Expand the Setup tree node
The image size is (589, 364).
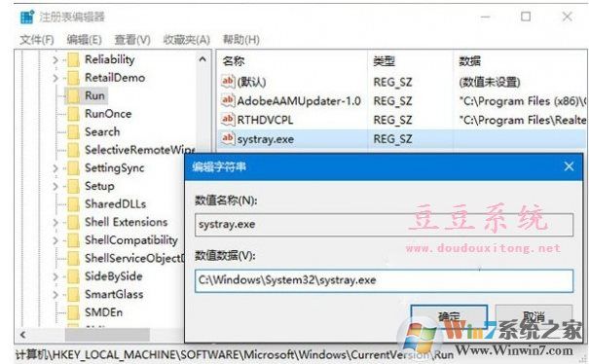click(55, 186)
